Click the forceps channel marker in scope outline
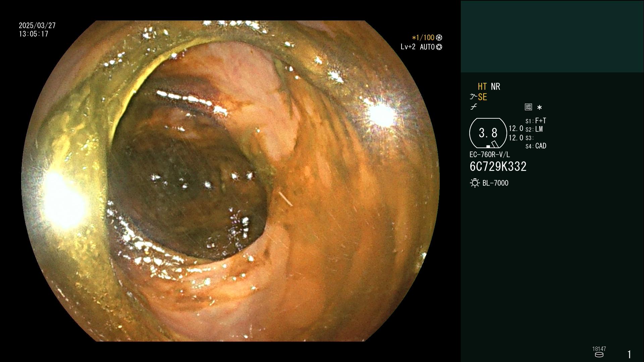Screen dimensions: 644x362 click(495, 144)
